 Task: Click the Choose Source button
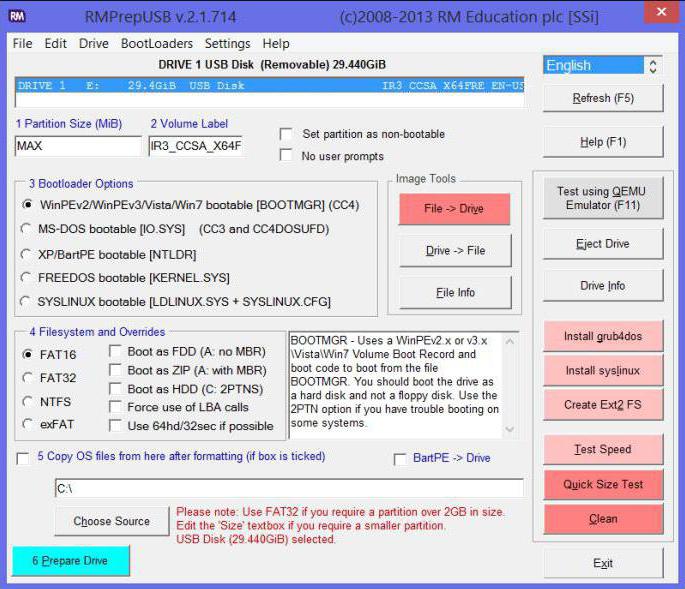tap(112, 521)
